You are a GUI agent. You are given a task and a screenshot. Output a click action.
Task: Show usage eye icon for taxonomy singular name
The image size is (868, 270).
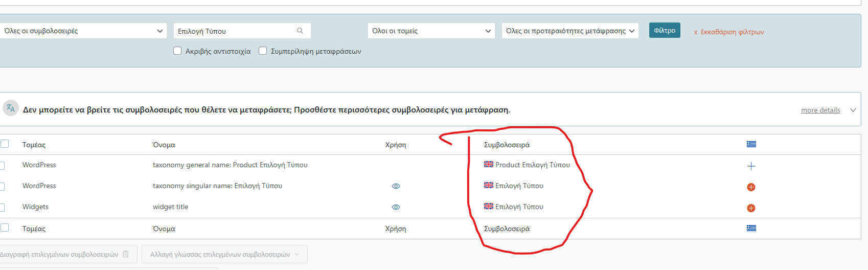point(396,186)
